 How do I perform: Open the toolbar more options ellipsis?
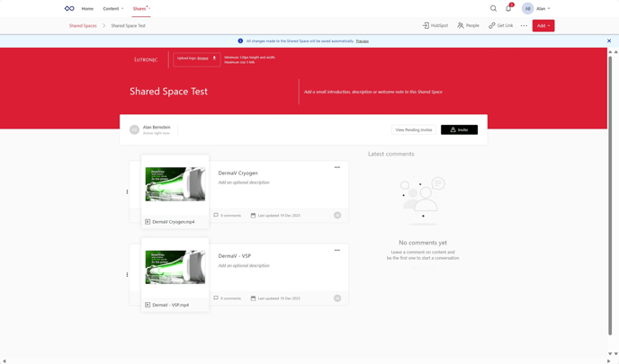coord(524,25)
